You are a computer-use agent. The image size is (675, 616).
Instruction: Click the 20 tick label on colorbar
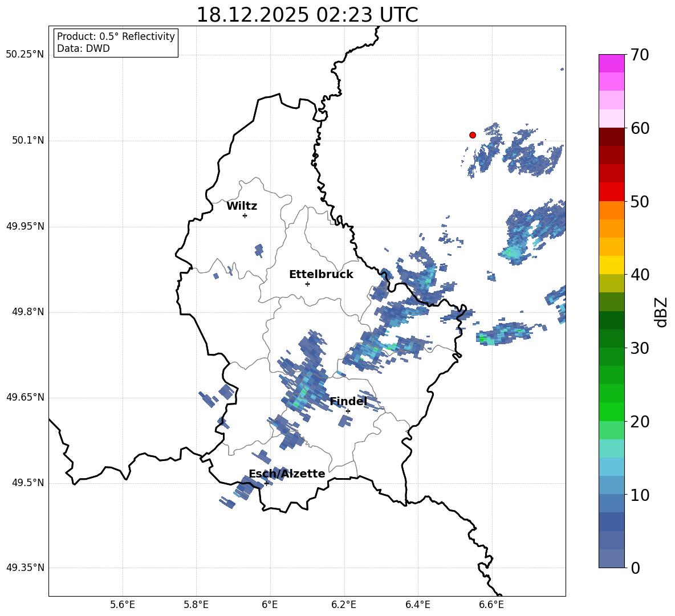click(640, 421)
